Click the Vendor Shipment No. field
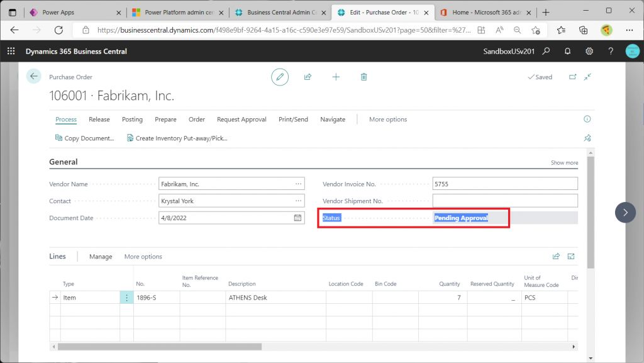The image size is (644, 363). click(504, 201)
